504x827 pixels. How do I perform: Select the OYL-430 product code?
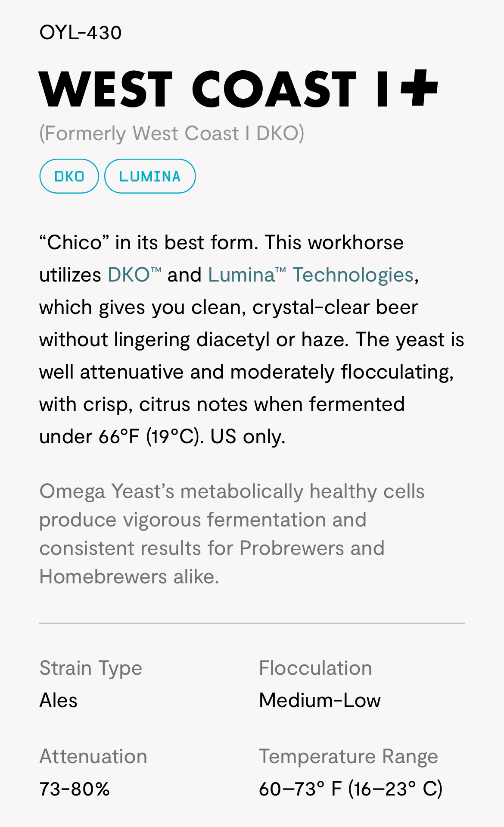pos(81,33)
